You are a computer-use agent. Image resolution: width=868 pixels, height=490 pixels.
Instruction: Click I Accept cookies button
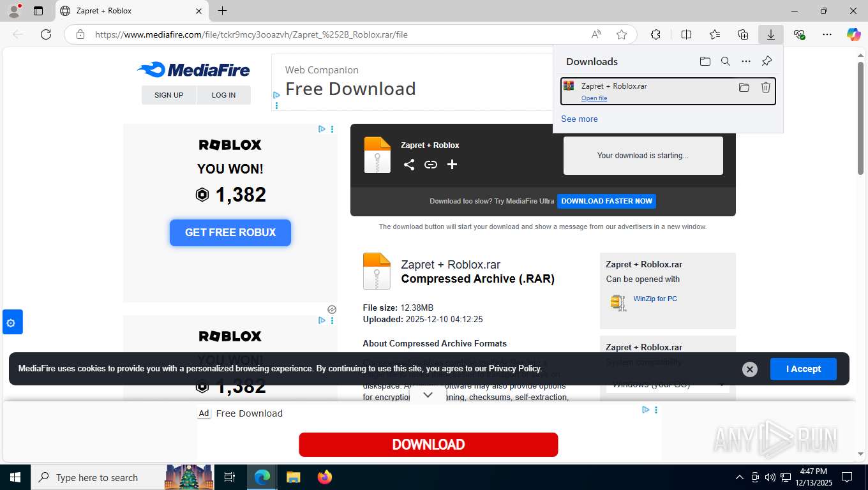tap(803, 369)
